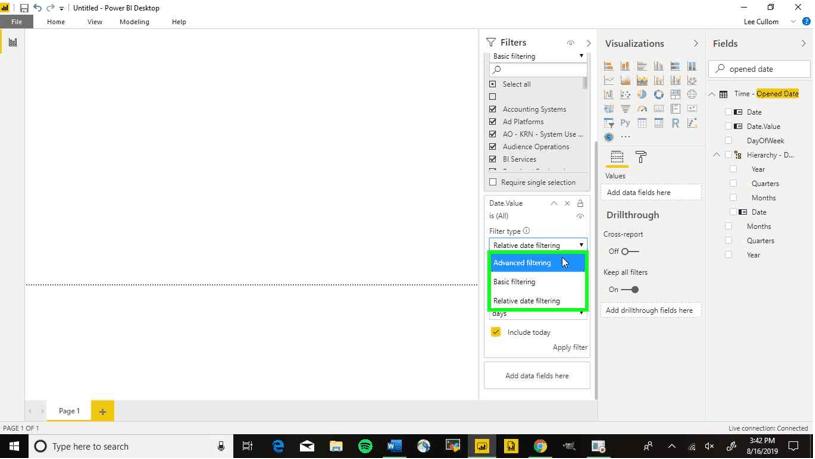The height and width of the screenshot is (459, 815).
Task: Enable Require single selection
Action: [493, 182]
